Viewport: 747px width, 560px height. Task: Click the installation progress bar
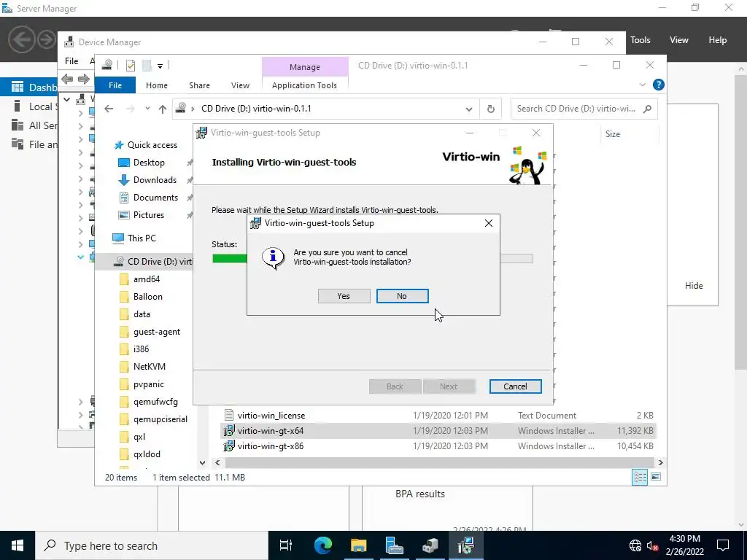point(373,259)
